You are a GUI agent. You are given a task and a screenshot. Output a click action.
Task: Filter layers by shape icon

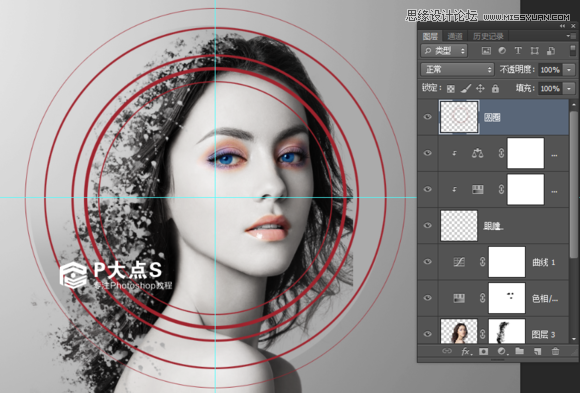(535, 51)
